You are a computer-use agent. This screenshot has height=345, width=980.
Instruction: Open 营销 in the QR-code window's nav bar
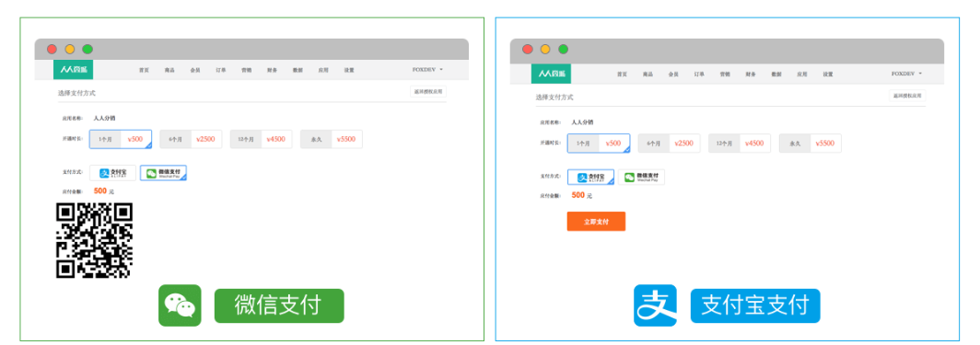(246, 71)
